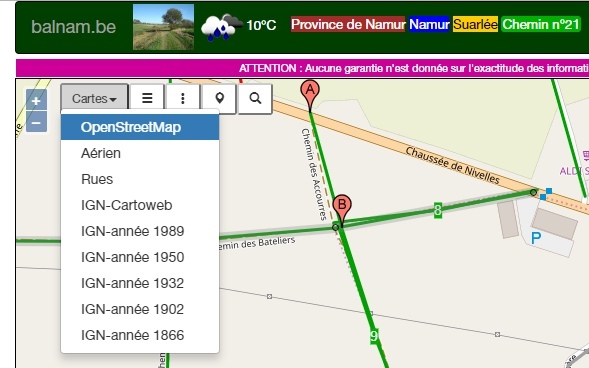Select IGN-année 1866 map
589x368 pixels.
click(140, 335)
